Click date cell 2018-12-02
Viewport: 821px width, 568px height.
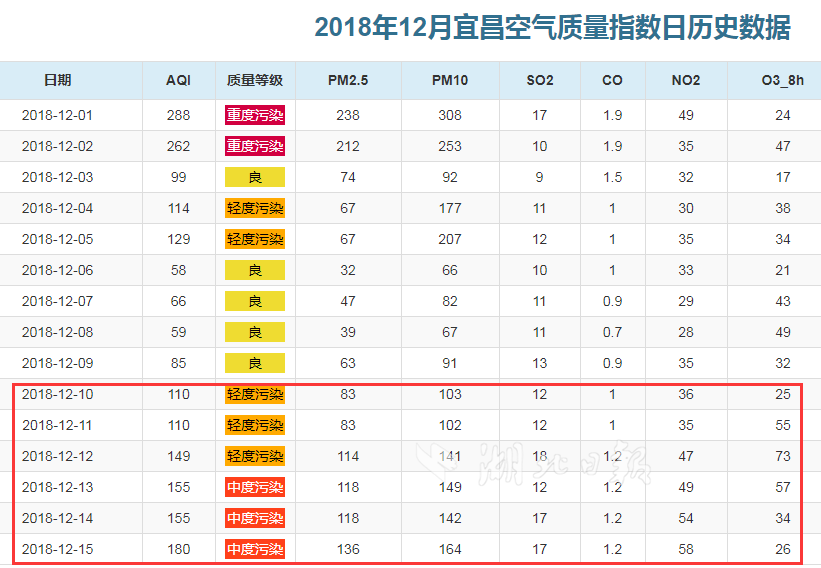pyautogui.click(x=58, y=146)
